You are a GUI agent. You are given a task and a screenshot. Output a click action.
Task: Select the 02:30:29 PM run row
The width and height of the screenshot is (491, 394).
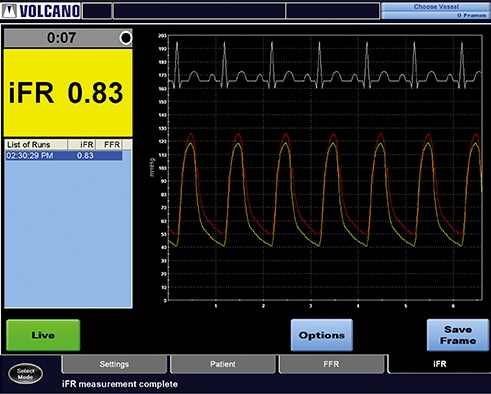pos(64,155)
